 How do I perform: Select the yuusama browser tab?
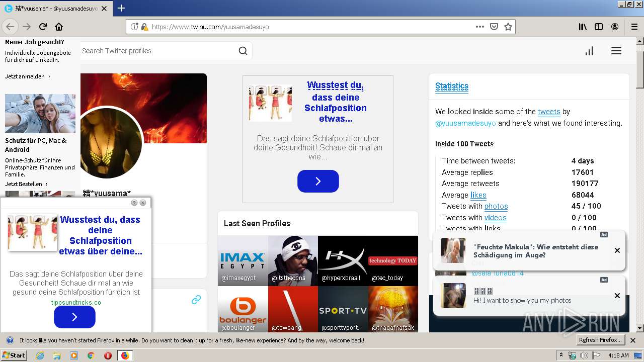[55, 8]
